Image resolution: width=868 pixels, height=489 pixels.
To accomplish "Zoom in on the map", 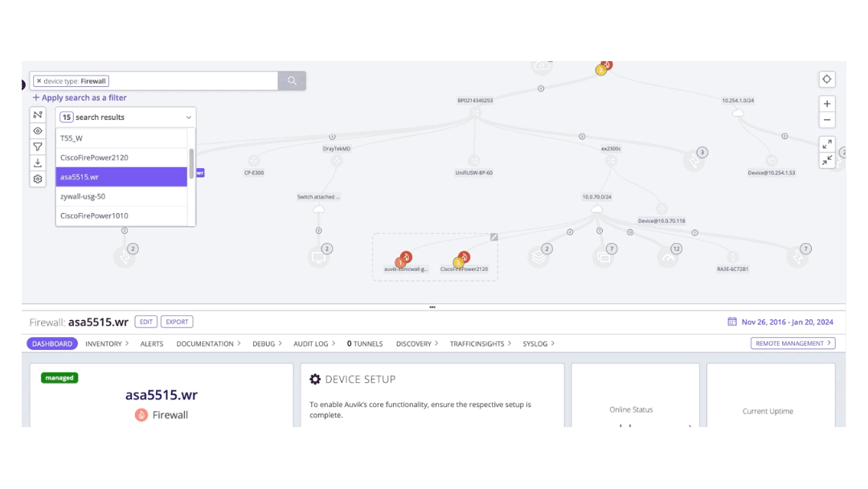I will pyautogui.click(x=826, y=104).
